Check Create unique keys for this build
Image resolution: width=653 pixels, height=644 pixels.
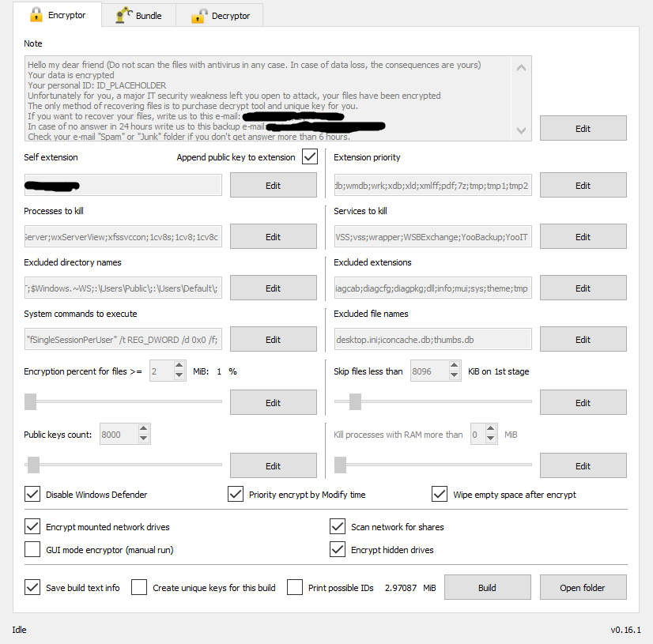139,588
